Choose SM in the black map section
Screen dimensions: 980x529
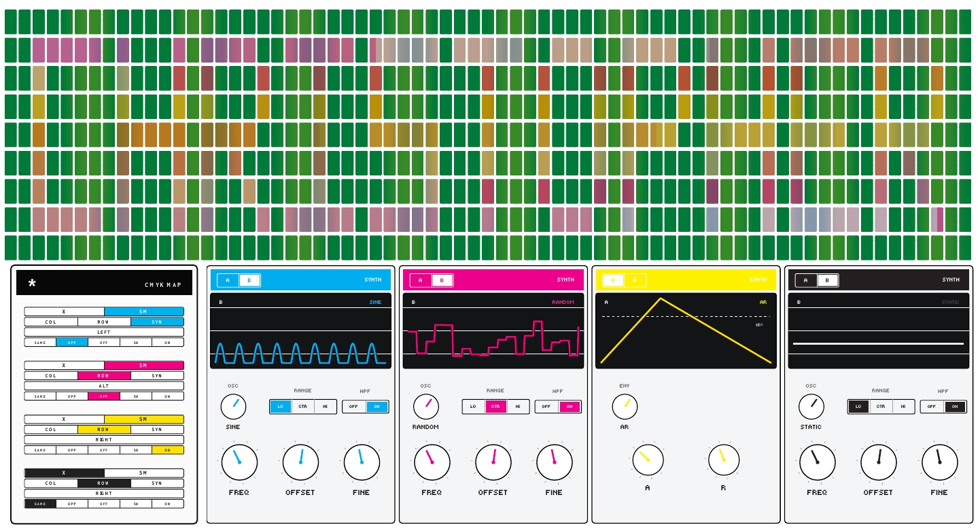(x=144, y=473)
